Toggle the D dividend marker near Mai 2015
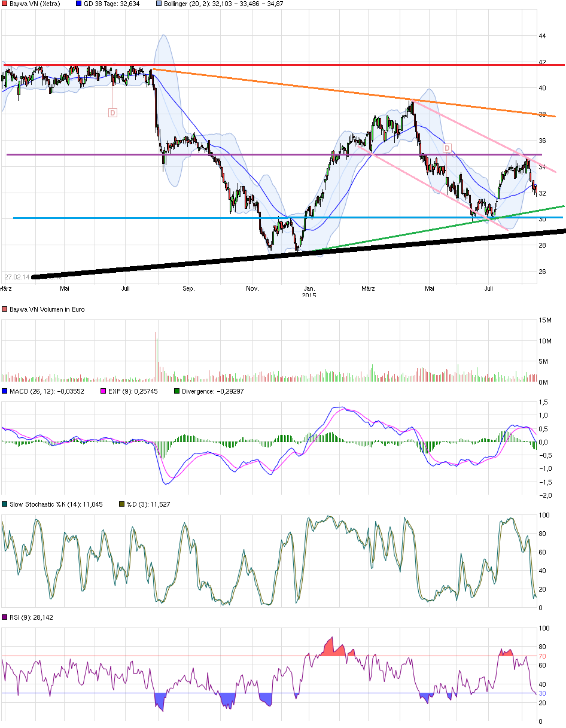Image resolution: width=566 pixels, height=728 pixels. point(446,148)
